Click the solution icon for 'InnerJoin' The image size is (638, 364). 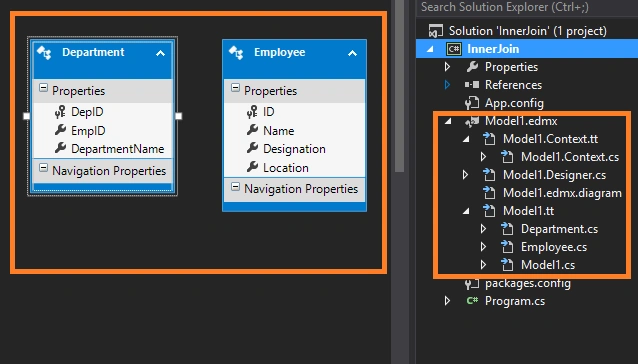click(435, 31)
